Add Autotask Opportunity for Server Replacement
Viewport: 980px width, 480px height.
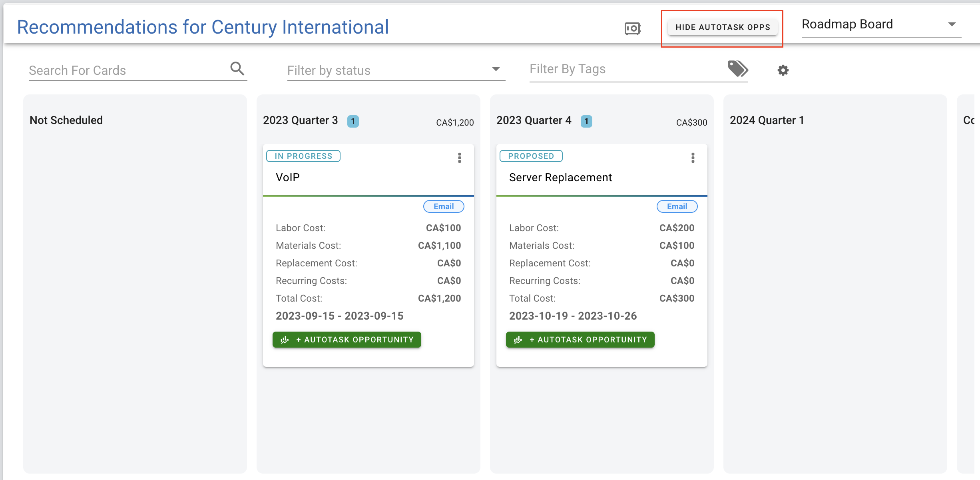[580, 340]
